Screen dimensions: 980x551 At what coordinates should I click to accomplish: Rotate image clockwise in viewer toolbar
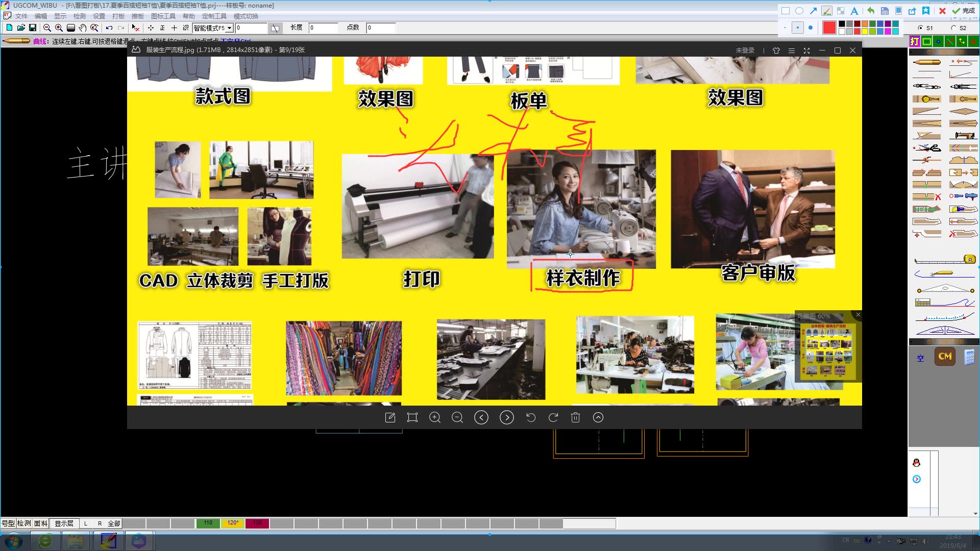pyautogui.click(x=553, y=418)
